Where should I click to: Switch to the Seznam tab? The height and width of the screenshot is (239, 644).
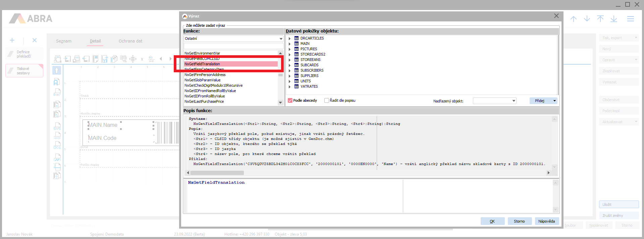pyautogui.click(x=64, y=41)
